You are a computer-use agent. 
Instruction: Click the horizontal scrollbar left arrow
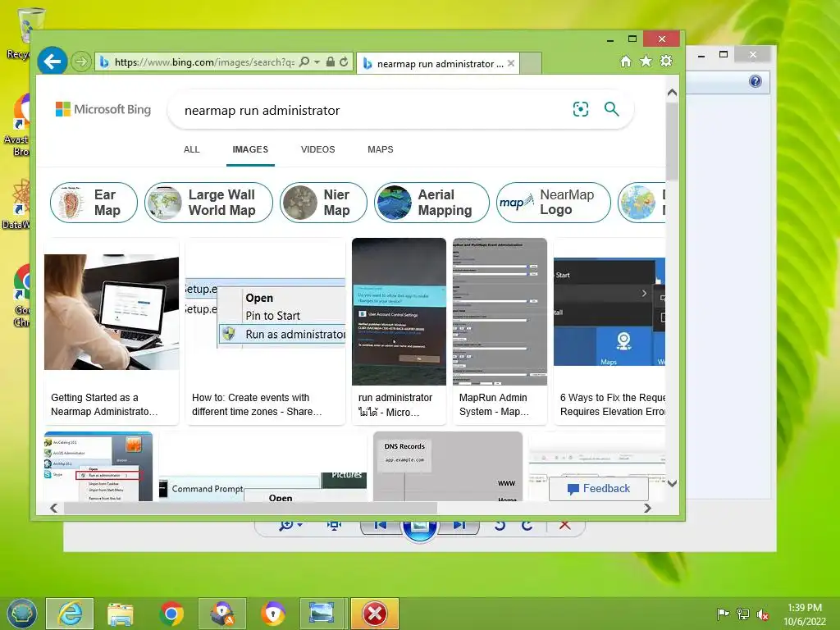53,508
